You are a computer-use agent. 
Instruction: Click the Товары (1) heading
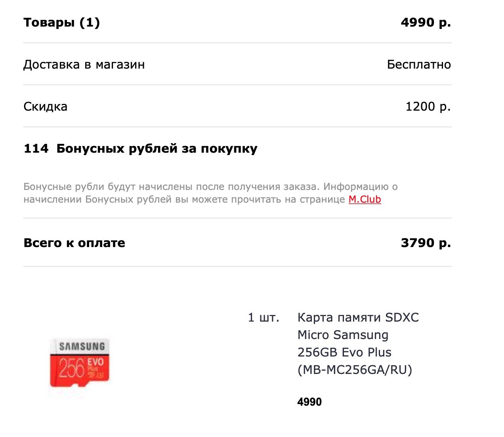click(62, 23)
